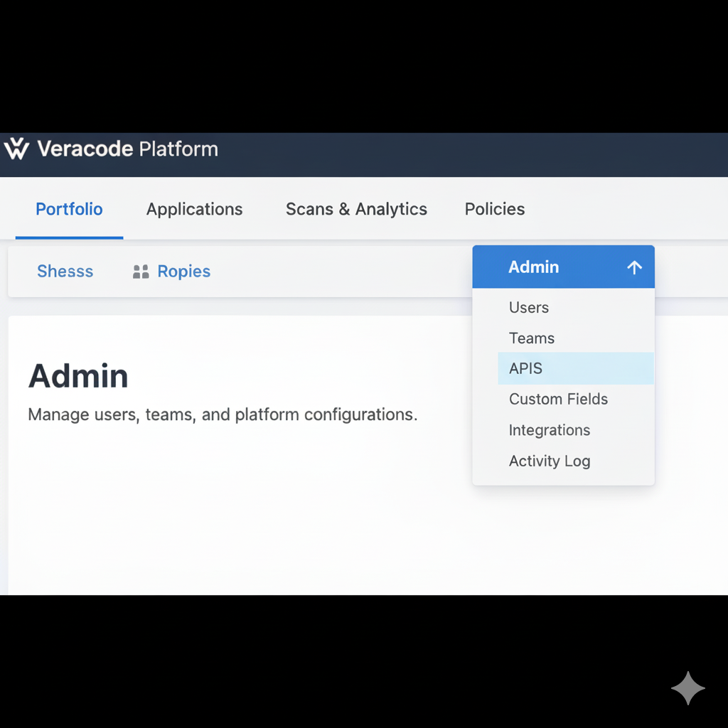Viewport: 728px width, 728px height.
Task: Select Users from the Admin menu
Action: pos(529,308)
